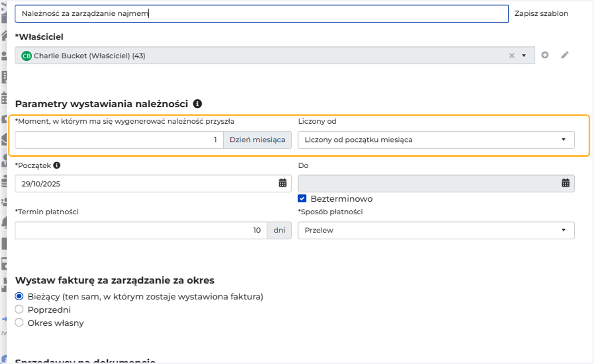
Task: Open the Liczony od początku miesiąca dropdown
Action: pos(436,140)
